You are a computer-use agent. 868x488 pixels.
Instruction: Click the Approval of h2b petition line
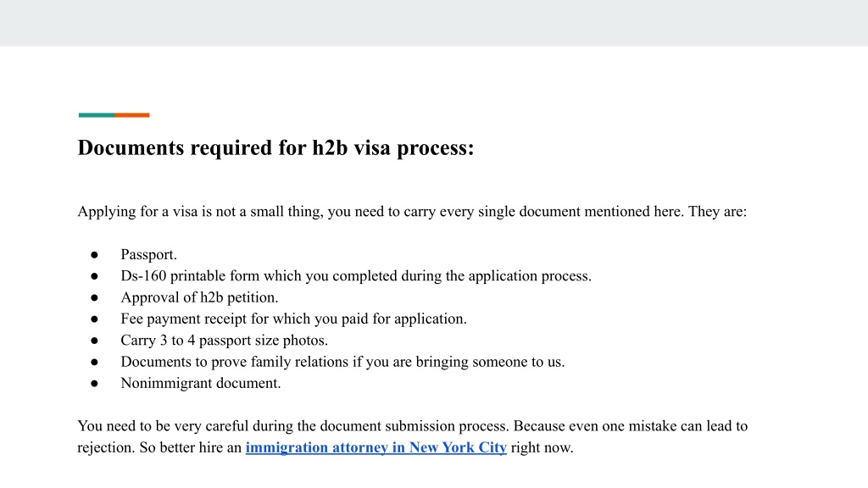point(199,297)
